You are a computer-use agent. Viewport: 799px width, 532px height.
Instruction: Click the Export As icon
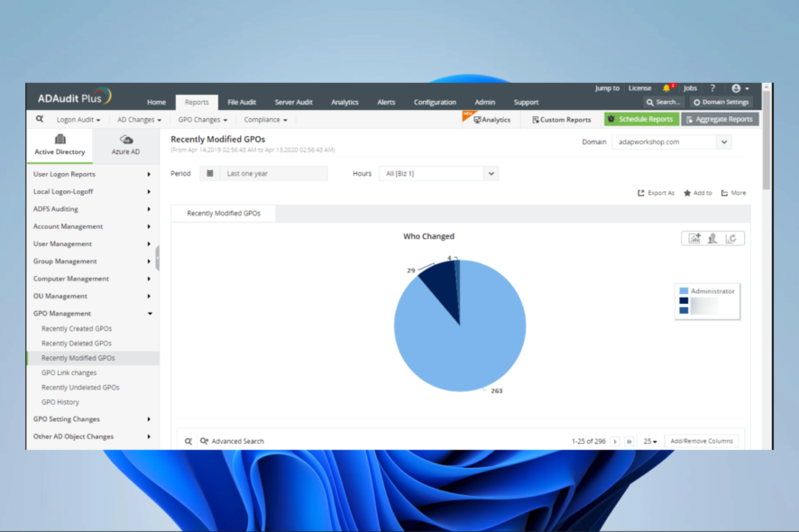[x=641, y=193]
